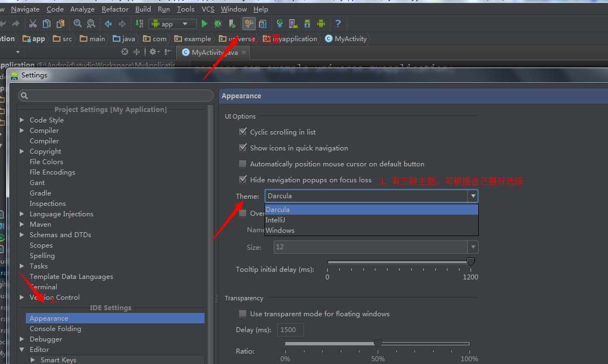608x364 pixels.
Task: Click the src breadcrumb folder
Action: (x=63, y=39)
